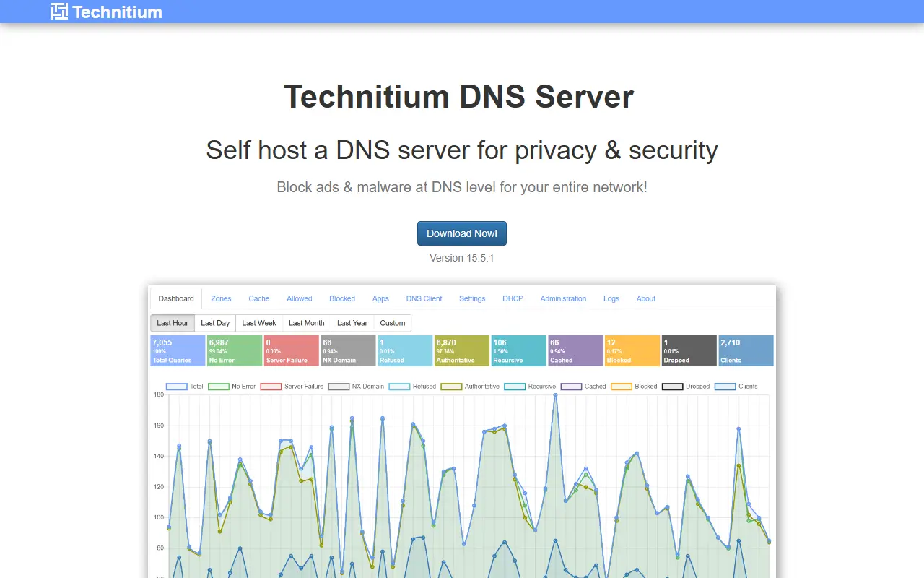
Task: Click the Dropped stat tile
Action: tap(689, 350)
